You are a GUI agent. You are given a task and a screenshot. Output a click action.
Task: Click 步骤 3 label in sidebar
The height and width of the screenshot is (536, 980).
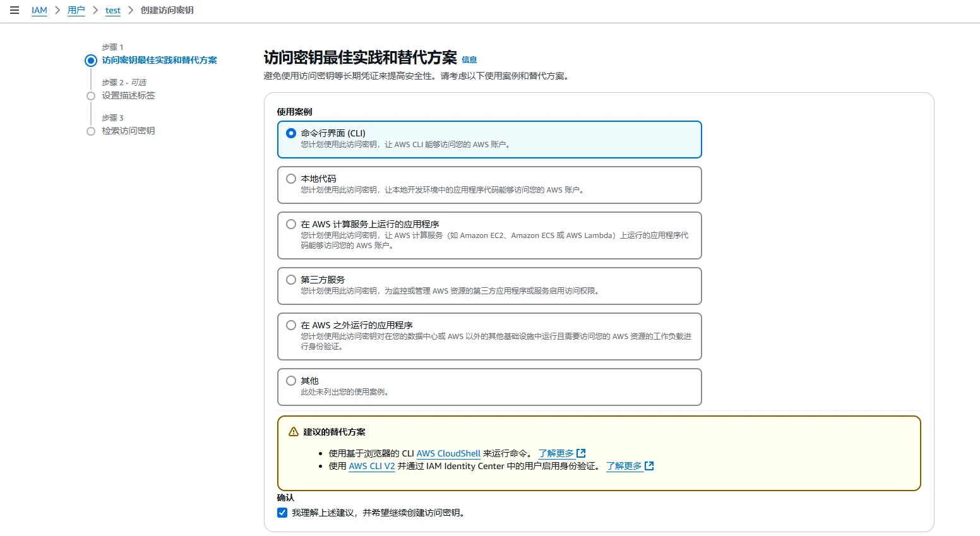click(113, 118)
